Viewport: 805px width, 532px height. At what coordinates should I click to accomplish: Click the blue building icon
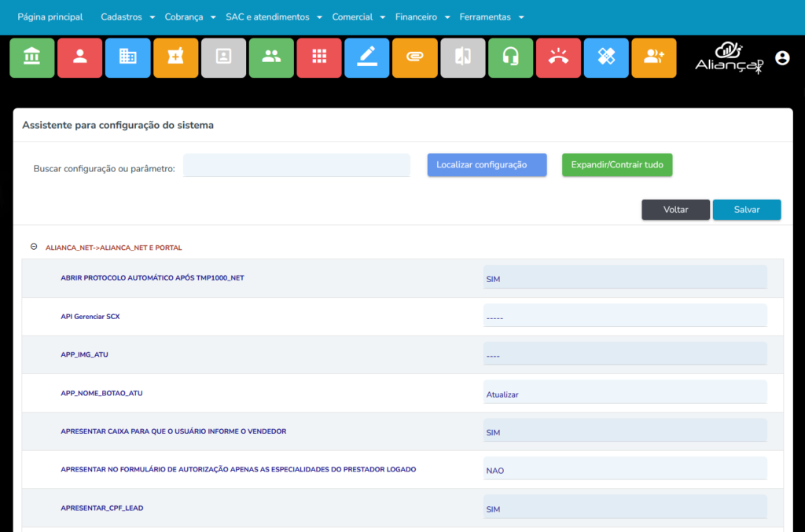tap(127, 57)
